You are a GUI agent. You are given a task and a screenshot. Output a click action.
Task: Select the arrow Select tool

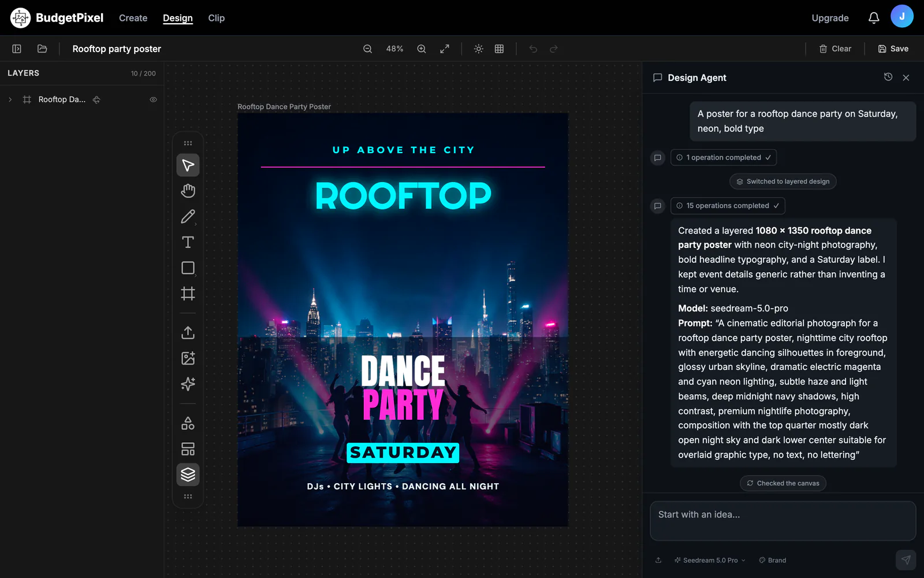(188, 165)
